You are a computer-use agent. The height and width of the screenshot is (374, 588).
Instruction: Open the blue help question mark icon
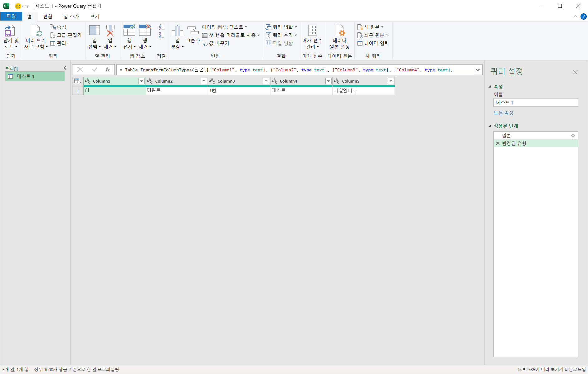[x=583, y=17]
